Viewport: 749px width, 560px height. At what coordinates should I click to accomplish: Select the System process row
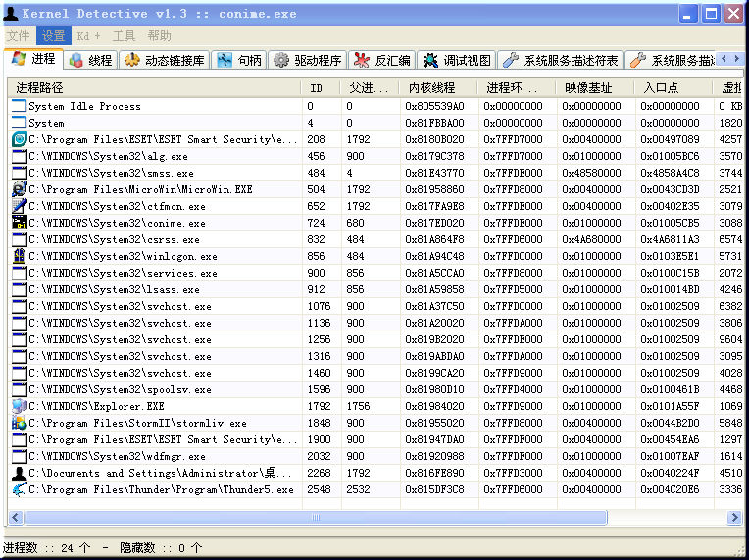coord(374,123)
